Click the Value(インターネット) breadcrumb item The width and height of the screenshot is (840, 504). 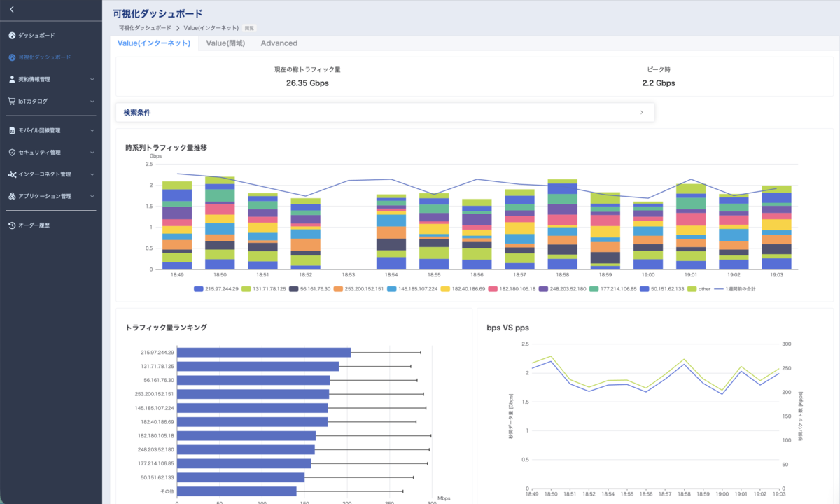(x=211, y=28)
